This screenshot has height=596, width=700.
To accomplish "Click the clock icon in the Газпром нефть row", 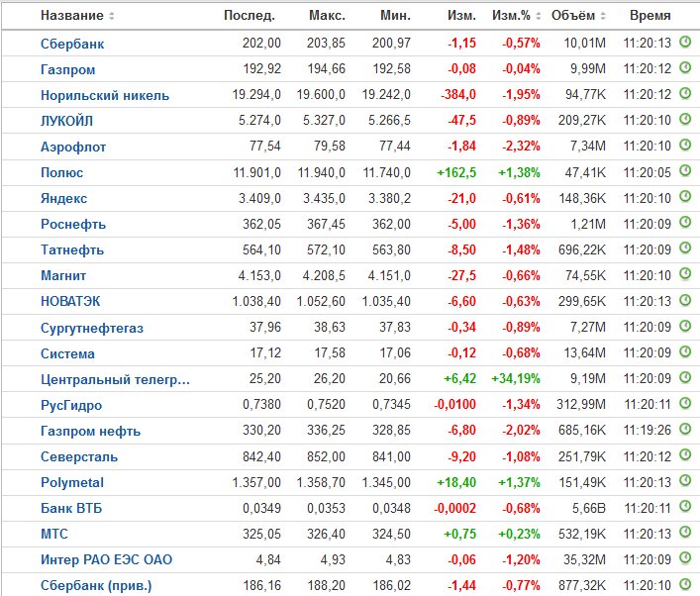I will click(x=685, y=429).
